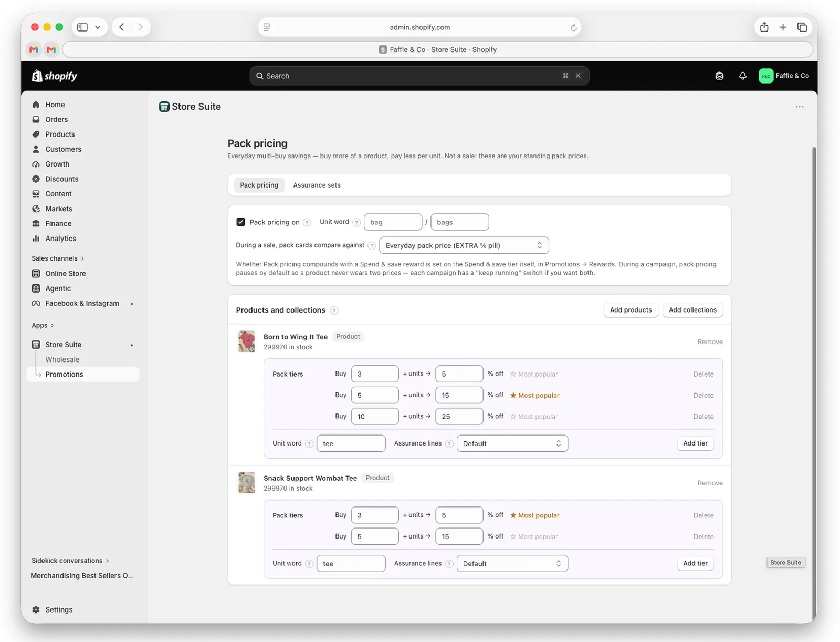Mark Born to Wing It 3-unit tier most popular
This screenshot has height=642, width=840.
point(534,374)
